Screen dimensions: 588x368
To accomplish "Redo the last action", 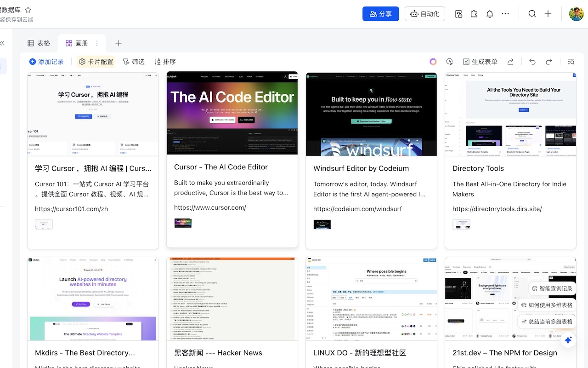I will 549,62.
